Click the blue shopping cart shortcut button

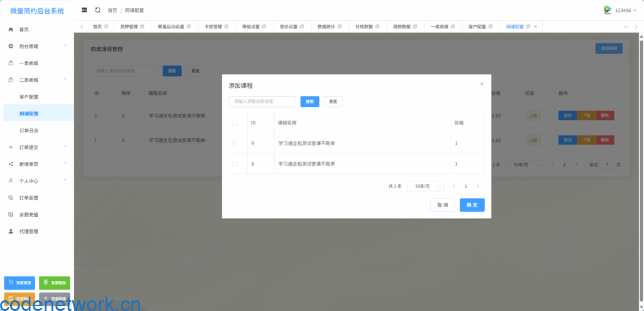pyautogui.click(x=19, y=283)
